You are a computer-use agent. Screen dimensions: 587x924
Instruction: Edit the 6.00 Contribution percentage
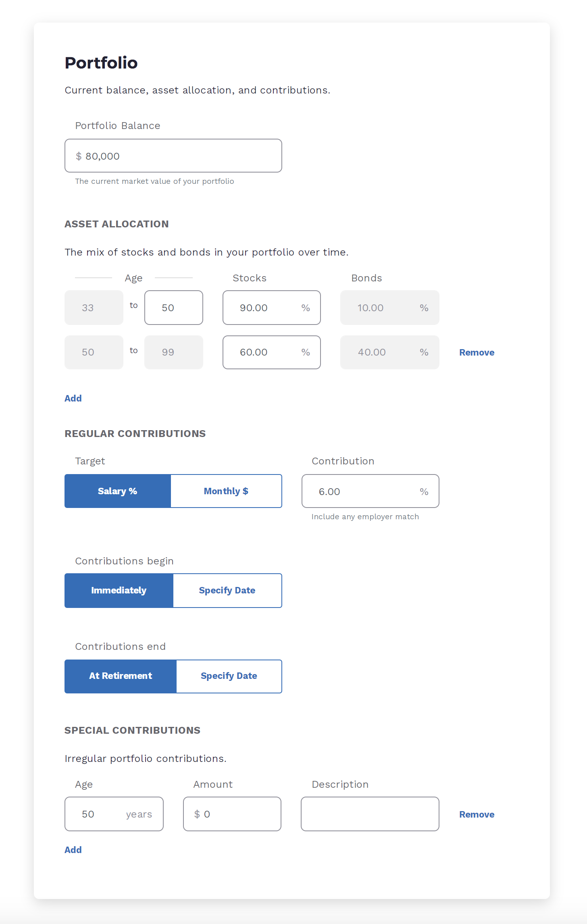(363, 491)
